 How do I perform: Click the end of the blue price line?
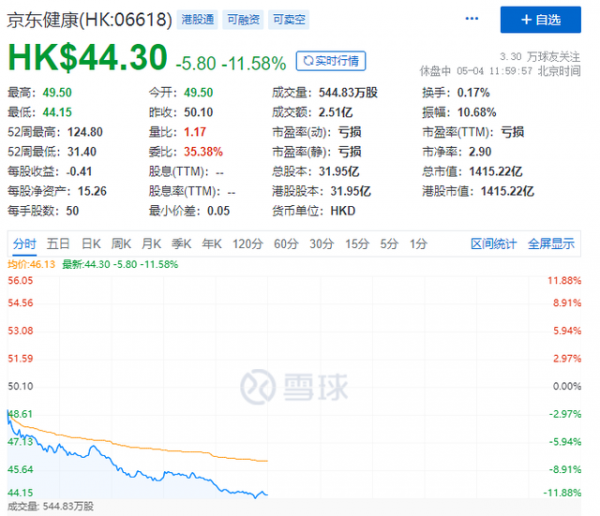[x=267, y=495]
